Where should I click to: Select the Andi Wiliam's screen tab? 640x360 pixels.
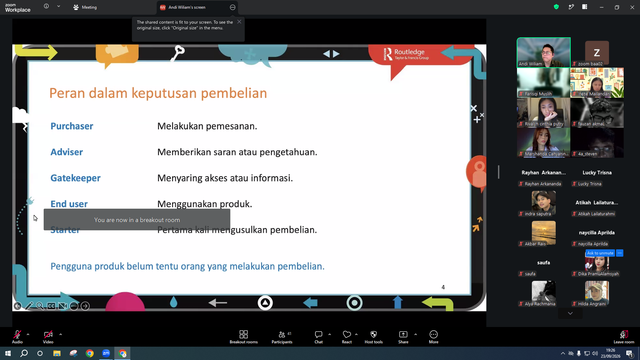(x=187, y=7)
